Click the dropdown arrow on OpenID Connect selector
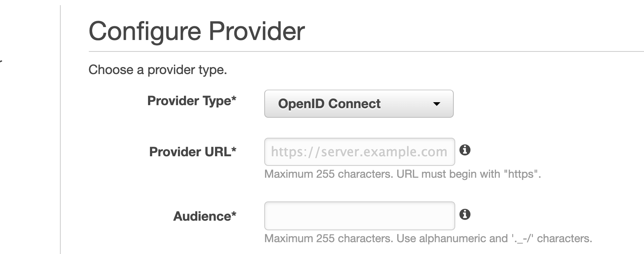 click(x=438, y=104)
